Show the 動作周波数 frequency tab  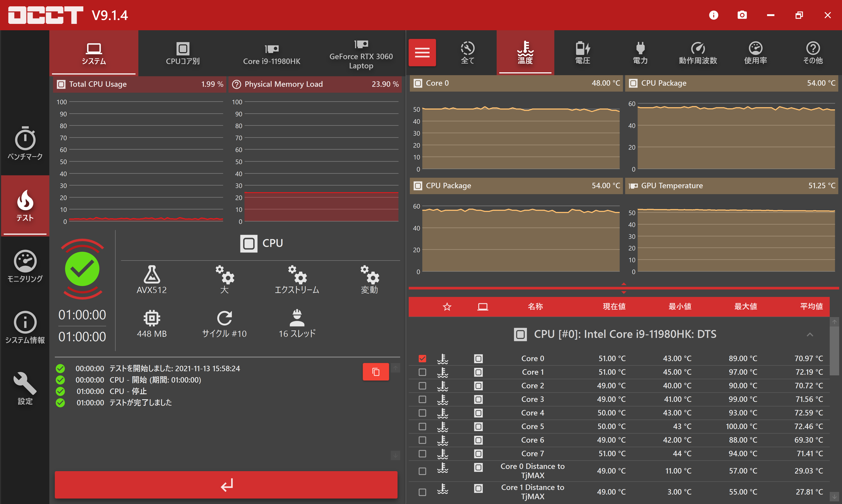[x=698, y=52]
